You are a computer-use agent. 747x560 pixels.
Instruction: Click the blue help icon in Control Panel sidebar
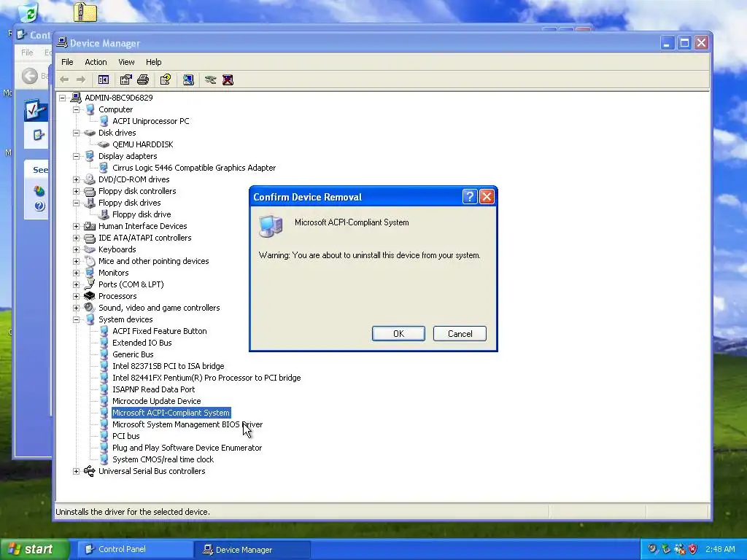click(39, 206)
